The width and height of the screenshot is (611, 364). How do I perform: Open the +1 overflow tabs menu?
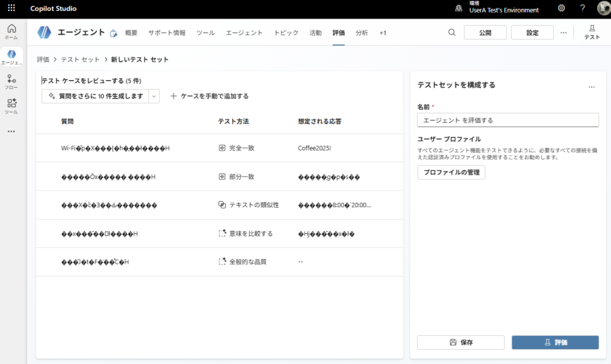[382, 33]
